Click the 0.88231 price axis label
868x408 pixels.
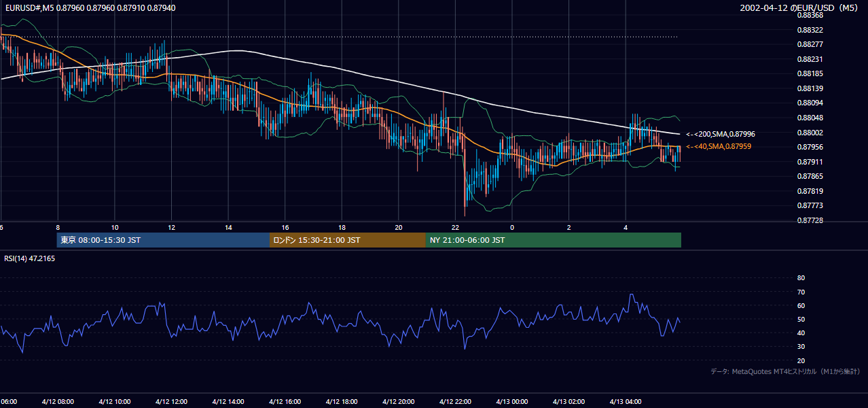[810, 59]
